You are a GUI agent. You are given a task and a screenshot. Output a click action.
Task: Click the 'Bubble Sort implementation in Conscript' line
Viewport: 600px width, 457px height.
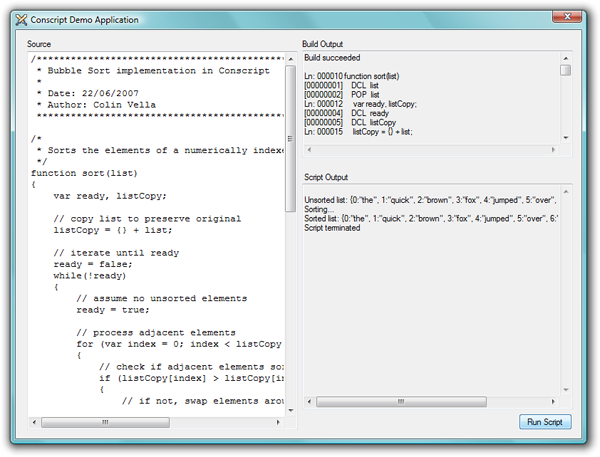(x=153, y=71)
